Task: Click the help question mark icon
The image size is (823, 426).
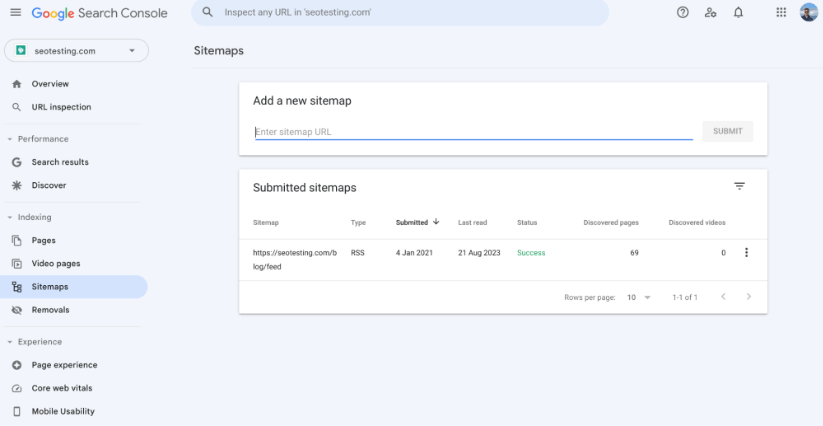Action: tap(683, 13)
